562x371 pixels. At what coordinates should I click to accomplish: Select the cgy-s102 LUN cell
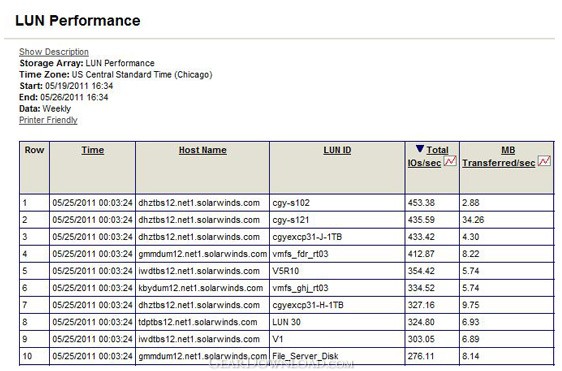(x=337, y=203)
